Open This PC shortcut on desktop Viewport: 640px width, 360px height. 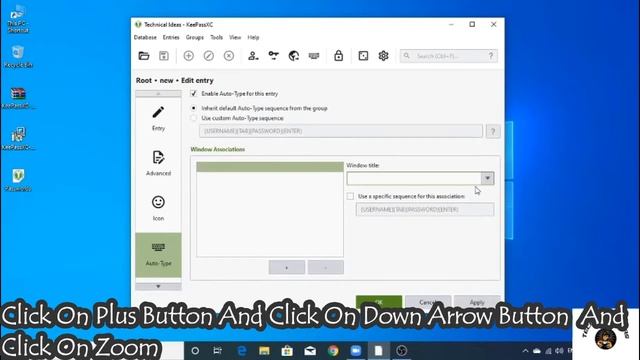coord(18,19)
